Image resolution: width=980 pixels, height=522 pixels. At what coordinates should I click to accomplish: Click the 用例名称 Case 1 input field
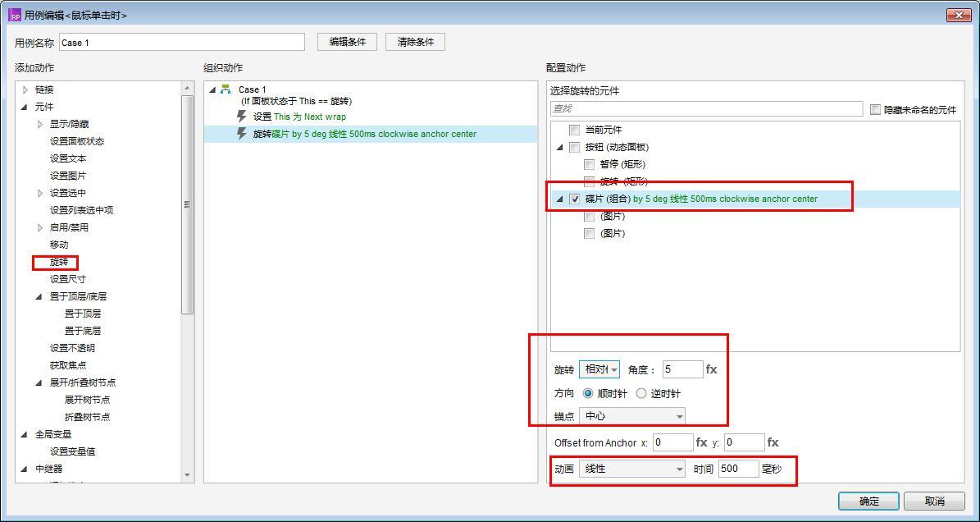(x=182, y=43)
